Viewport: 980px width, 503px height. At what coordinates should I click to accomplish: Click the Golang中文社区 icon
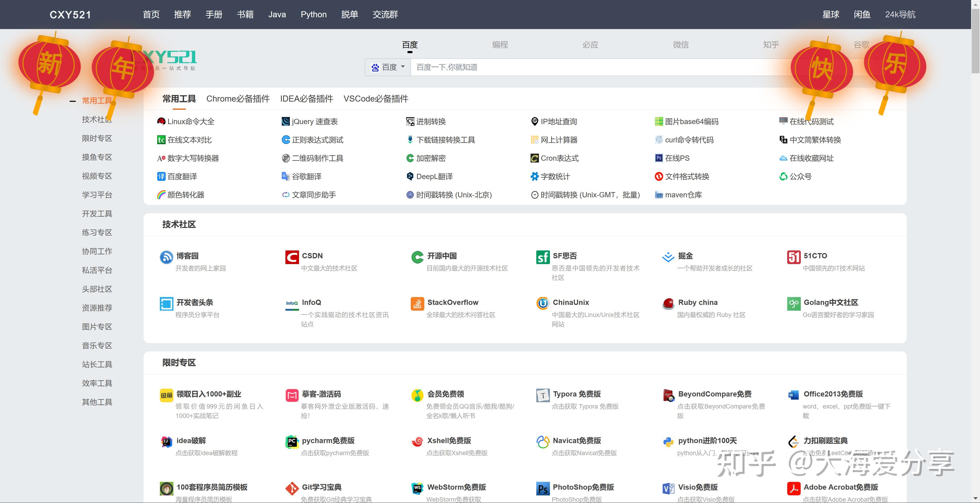pos(793,304)
